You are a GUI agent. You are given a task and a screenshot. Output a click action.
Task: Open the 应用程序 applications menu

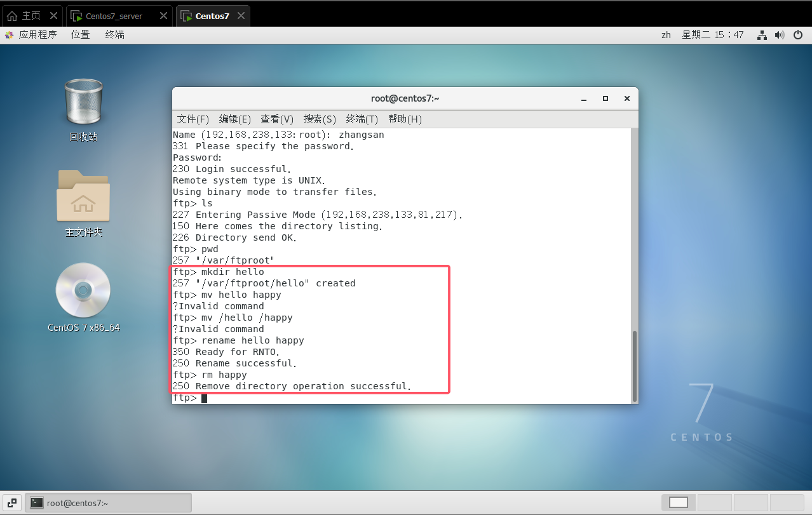click(32, 35)
